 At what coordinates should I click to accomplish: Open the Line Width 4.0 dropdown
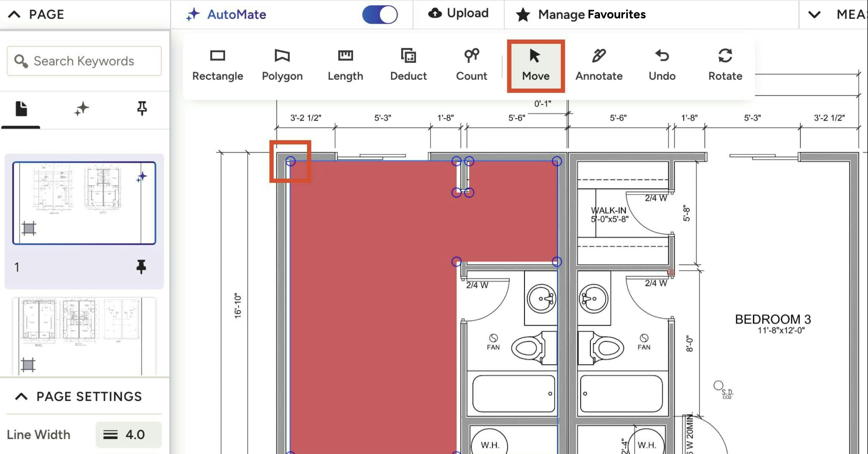pos(129,434)
